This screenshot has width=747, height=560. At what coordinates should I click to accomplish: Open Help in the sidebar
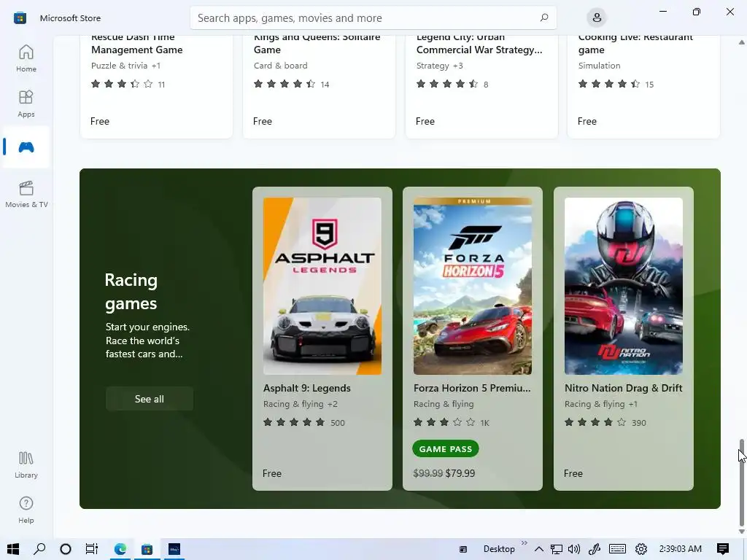point(26,510)
